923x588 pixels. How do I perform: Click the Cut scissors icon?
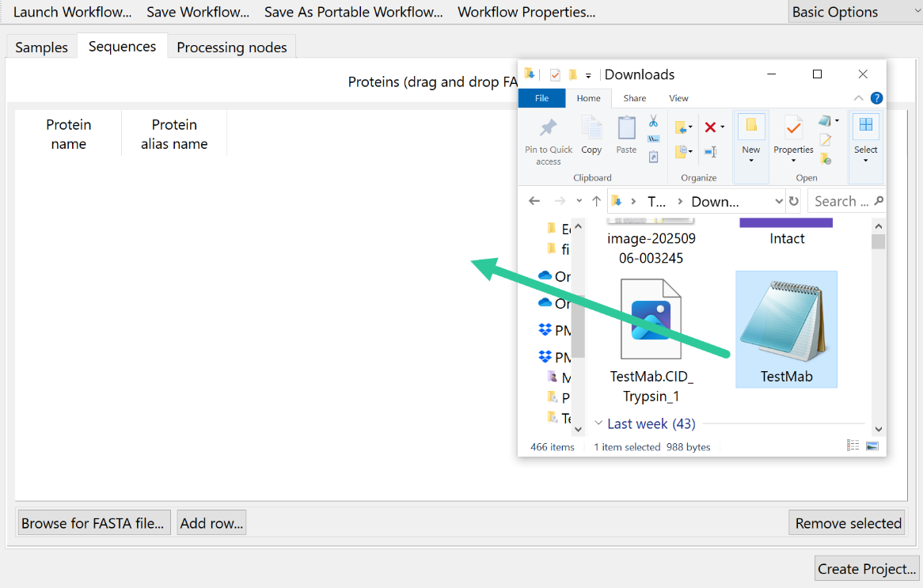[x=653, y=121]
